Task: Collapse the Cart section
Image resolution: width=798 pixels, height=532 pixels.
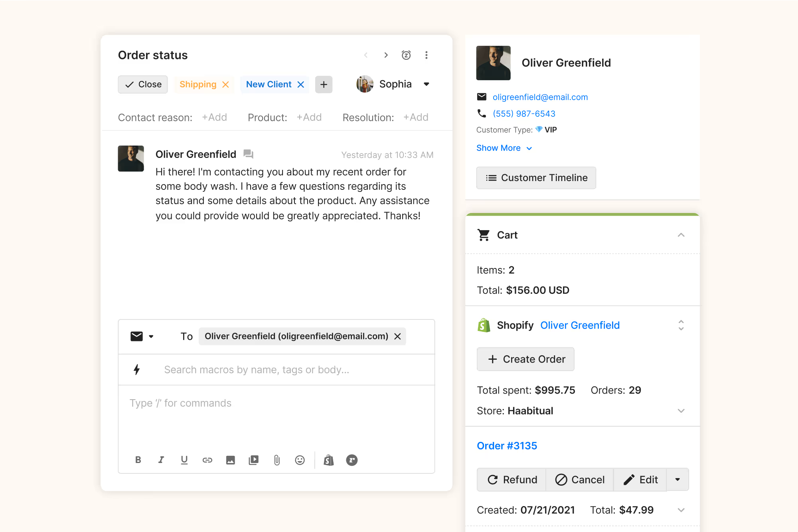Action: [x=681, y=235]
